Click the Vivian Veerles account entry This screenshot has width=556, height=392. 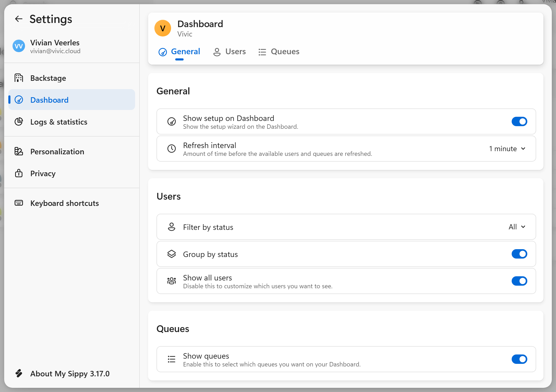click(55, 46)
